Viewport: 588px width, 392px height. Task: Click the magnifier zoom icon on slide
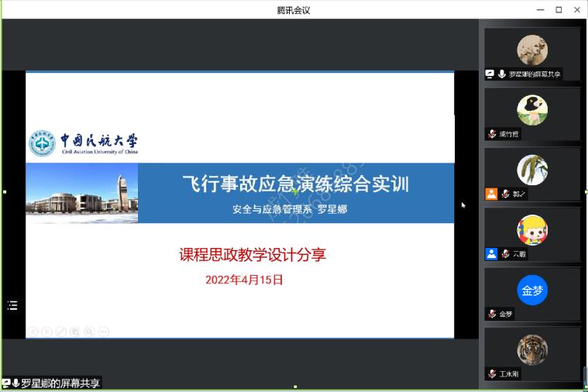pos(89,332)
